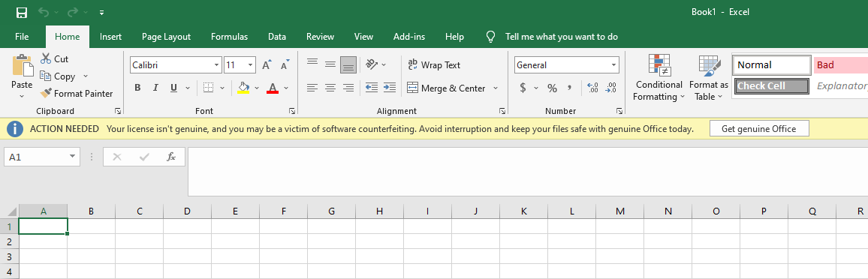Open the Calibri font name dropdown
This screenshot has height=279, width=868.
(x=216, y=64)
